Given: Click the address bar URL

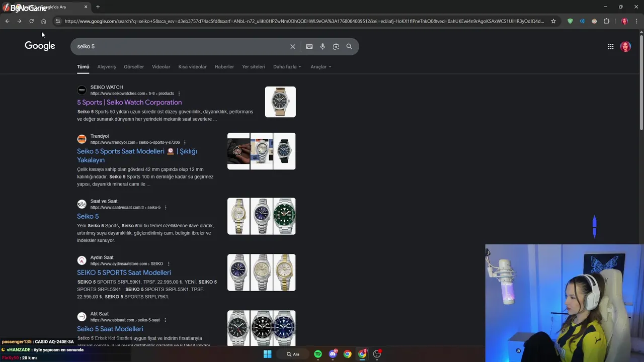Looking at the screenshot, I should coord(304,21).
